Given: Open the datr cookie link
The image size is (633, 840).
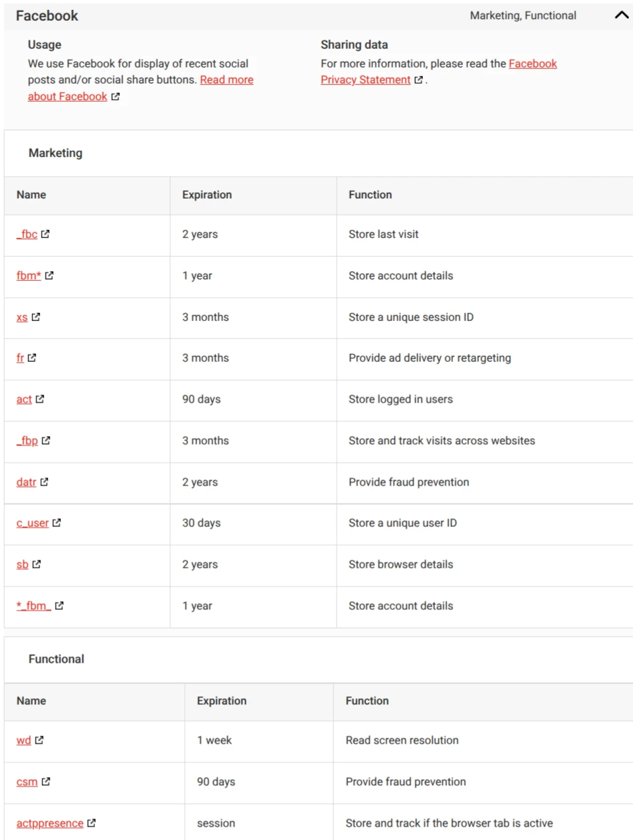Looking at the screenshot, I should [x=26, y=482].
